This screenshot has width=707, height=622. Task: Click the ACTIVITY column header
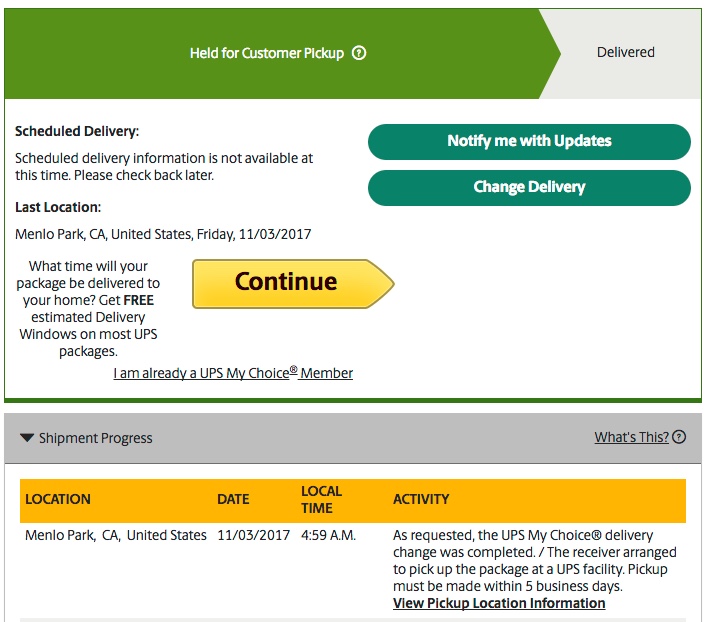421,499
